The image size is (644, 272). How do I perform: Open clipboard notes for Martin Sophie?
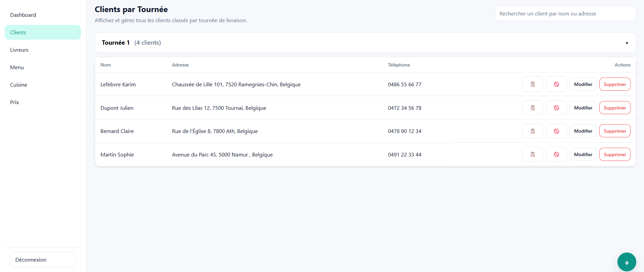(532, 154)
